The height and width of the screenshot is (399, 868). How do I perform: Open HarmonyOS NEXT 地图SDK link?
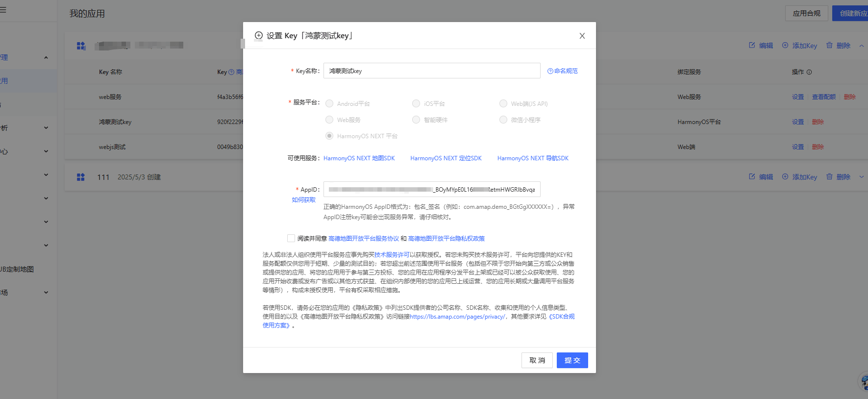coord(359,158)
